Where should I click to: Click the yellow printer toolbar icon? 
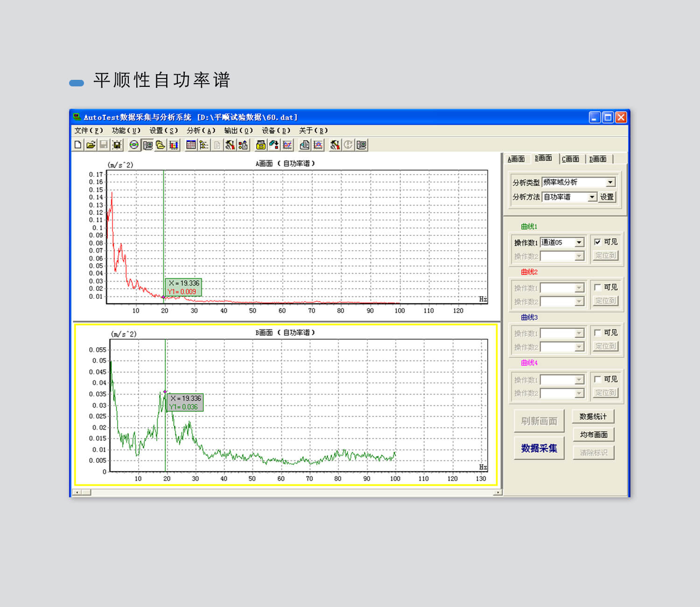tap(261, 145)
